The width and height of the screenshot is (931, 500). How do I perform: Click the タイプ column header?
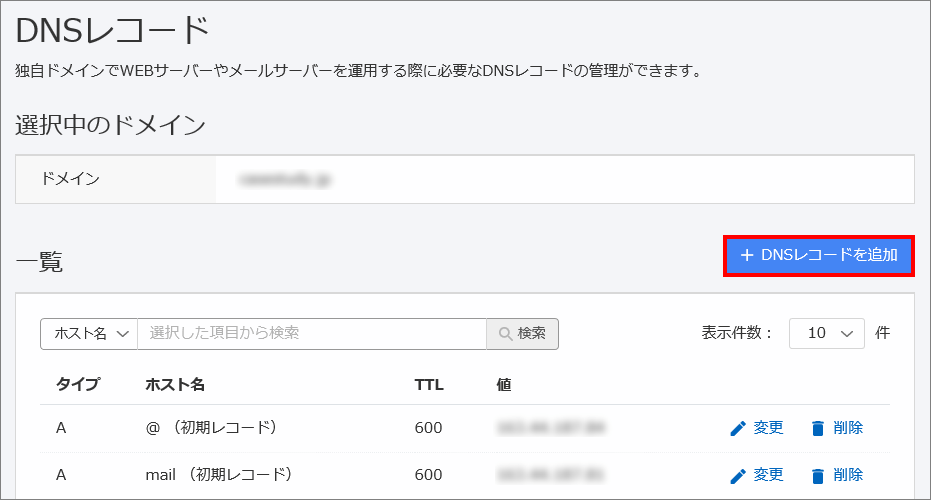(78, 384)
